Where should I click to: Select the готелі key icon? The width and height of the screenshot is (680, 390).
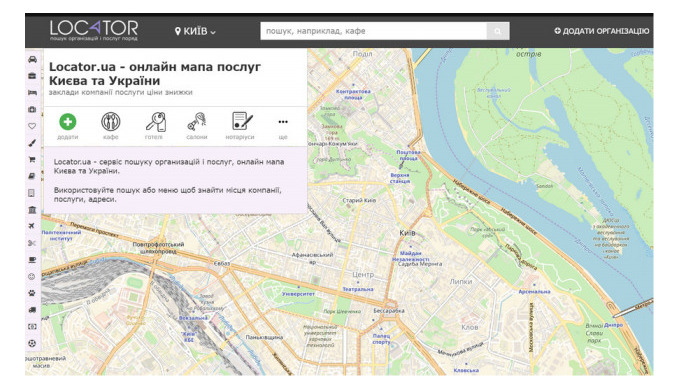coord(155,122)
